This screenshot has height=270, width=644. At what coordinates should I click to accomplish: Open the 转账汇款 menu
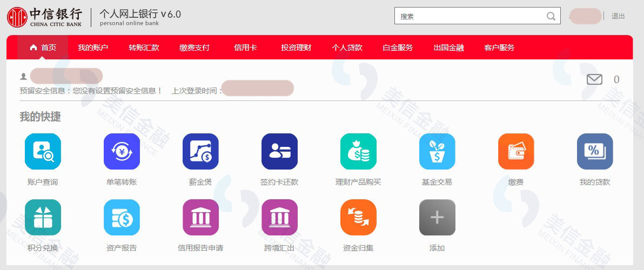pos(144,48)
